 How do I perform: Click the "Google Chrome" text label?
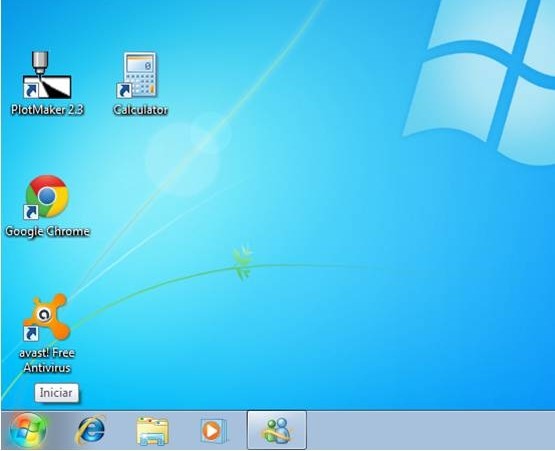(47, 232)
